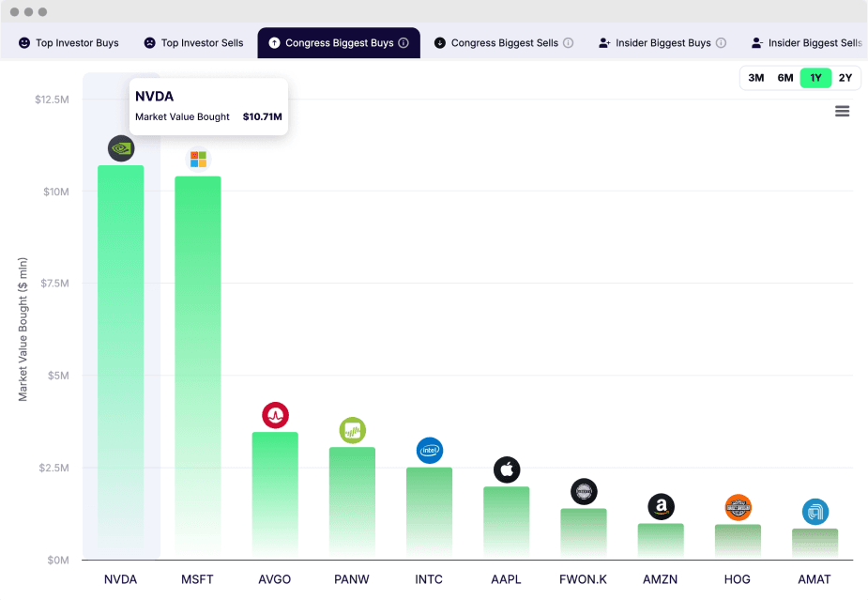
Task: Click the Intel logo icon above the INTC bar
Action: (430, 451)
